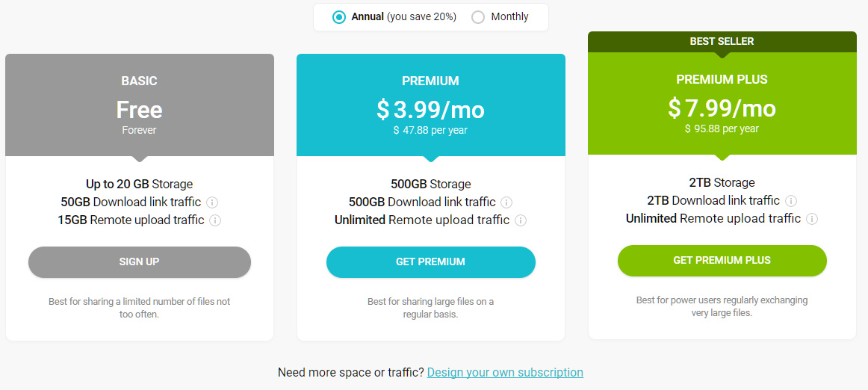Click the $95.88 per year text

[x=722, y=129]
